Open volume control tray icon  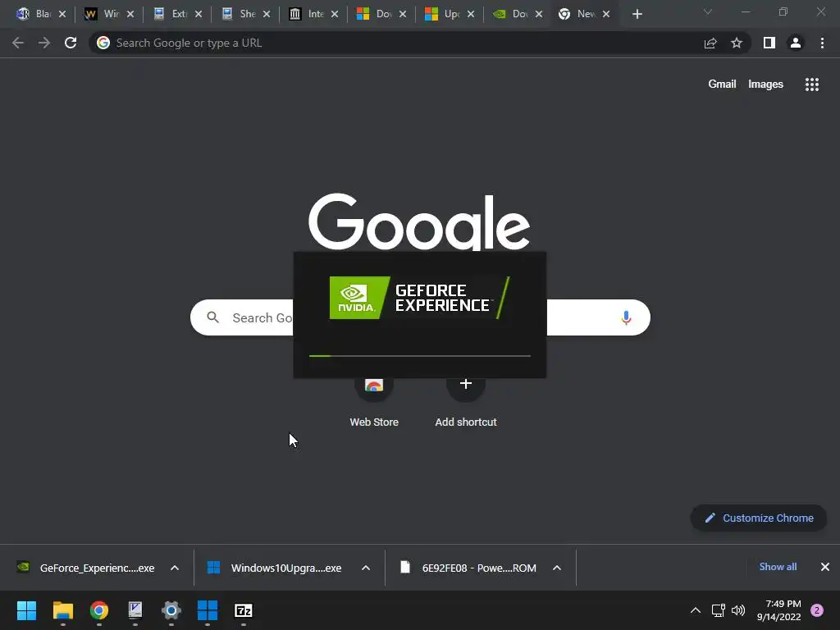[738, 610]
